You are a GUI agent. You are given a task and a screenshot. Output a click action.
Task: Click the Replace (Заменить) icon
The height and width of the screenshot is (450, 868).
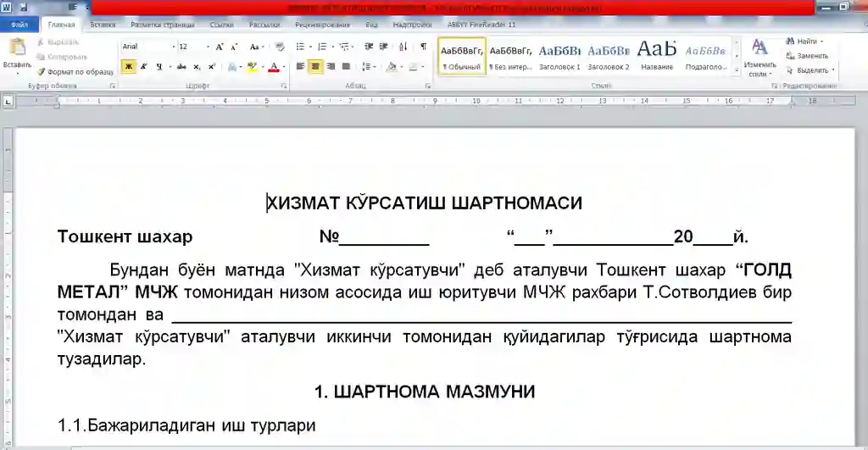click(790, 56)
